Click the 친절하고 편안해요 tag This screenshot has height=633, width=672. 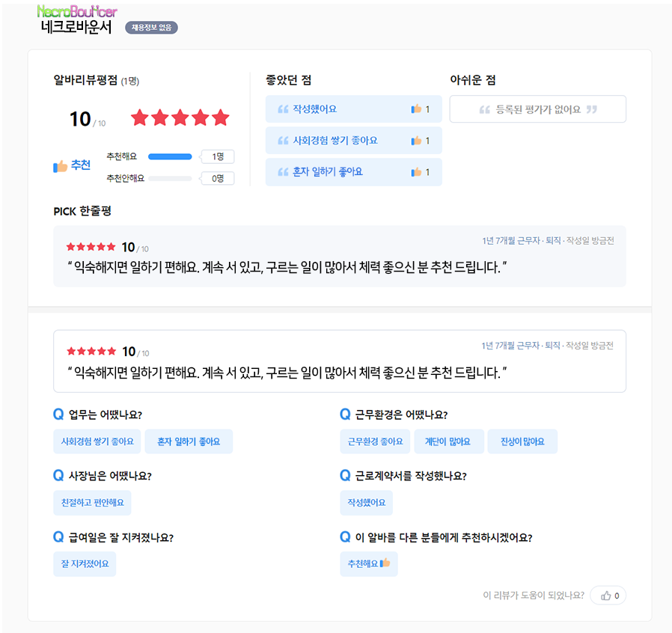(x=92, y=503)
